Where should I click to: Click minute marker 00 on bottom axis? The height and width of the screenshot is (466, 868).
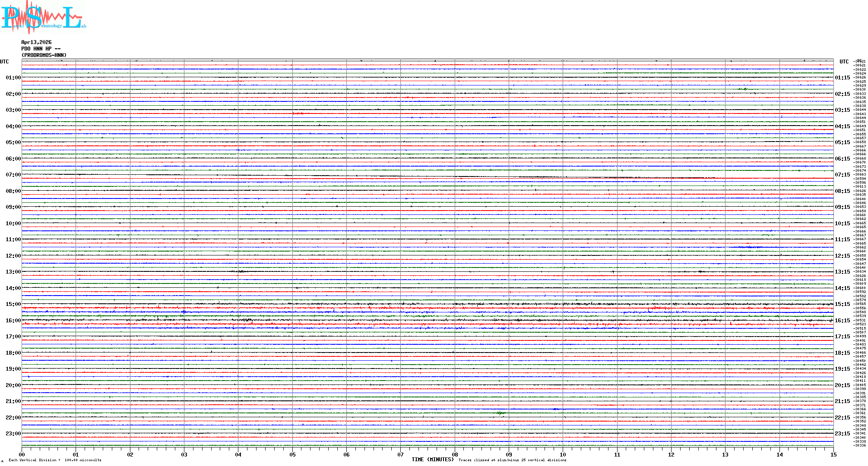(22, 454)
